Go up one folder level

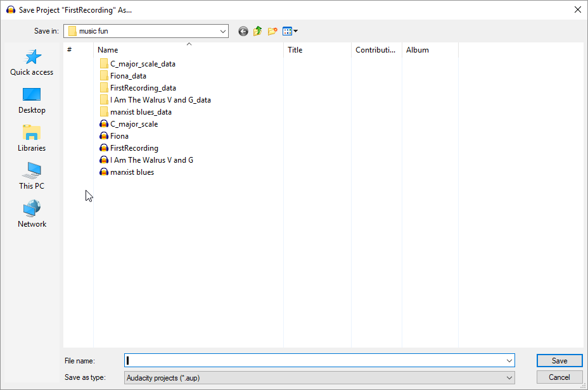click(258, 31)
